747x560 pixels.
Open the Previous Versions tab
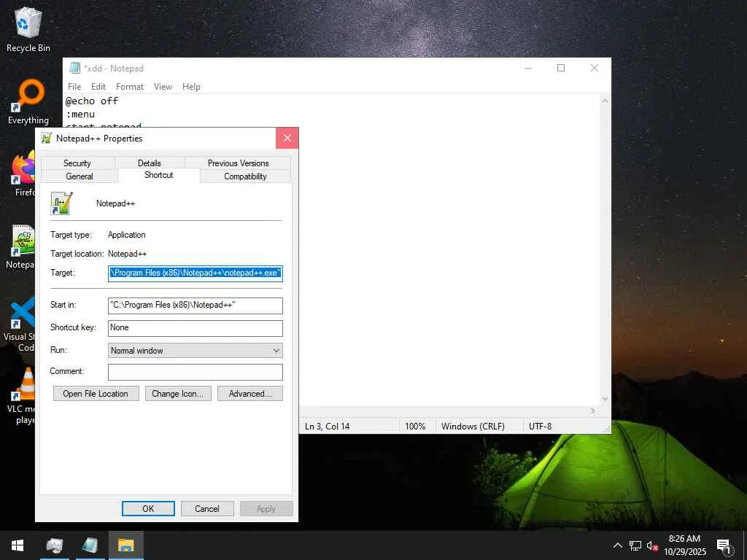coord(238,163)
